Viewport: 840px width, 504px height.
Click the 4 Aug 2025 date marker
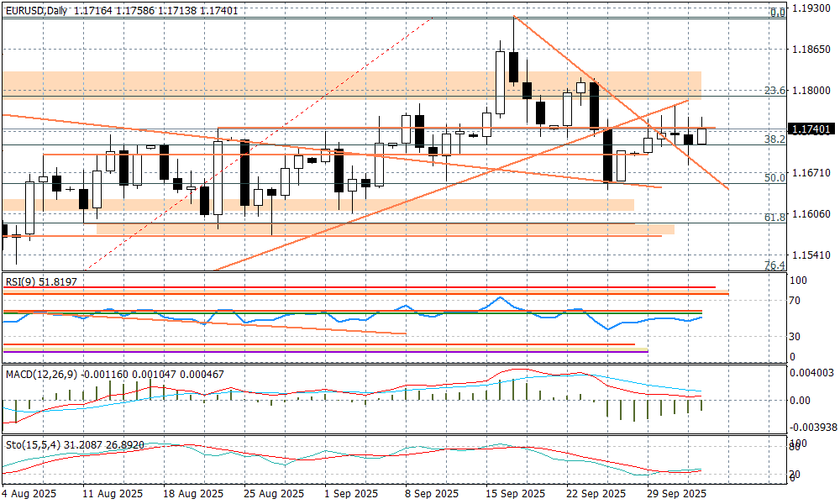[30, 493]
